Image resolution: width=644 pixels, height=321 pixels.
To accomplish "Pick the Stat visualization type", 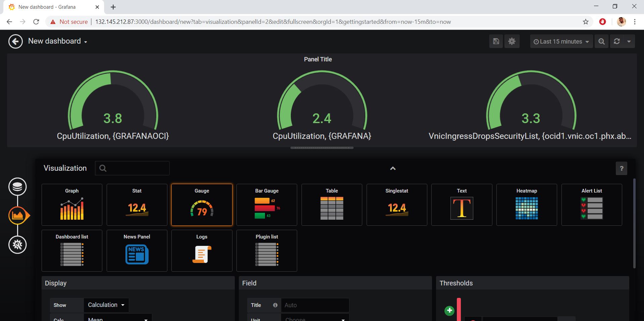I will [x=137, y=205].
